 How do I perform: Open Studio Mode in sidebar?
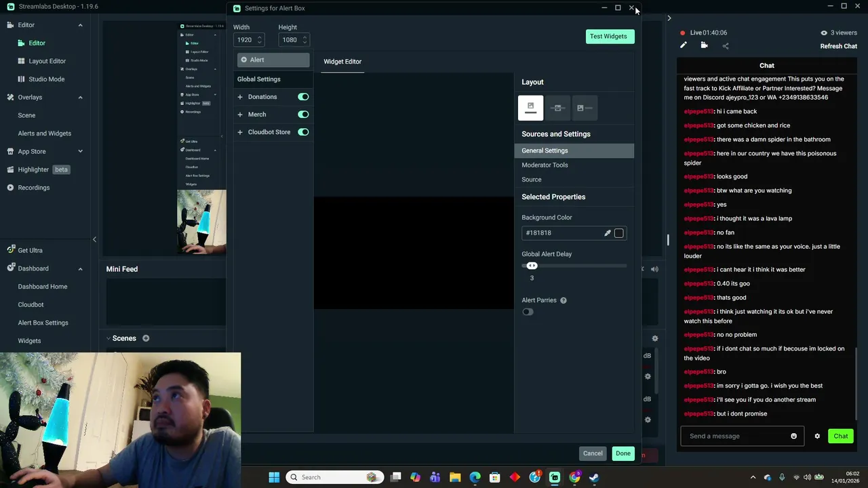pyautogui.click(x=46, y=79)
